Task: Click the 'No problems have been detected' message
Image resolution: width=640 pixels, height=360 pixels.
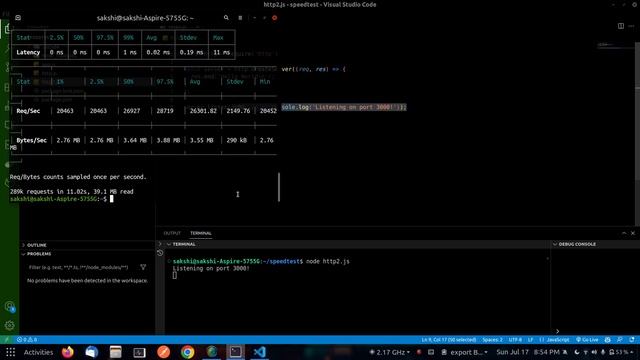Action: pos(87,280)
